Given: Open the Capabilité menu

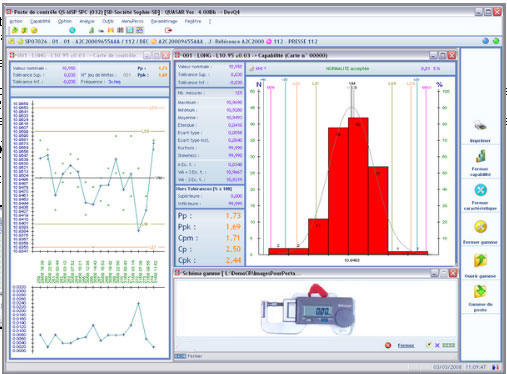Looking at the screenshot, I should pos(40,21).
